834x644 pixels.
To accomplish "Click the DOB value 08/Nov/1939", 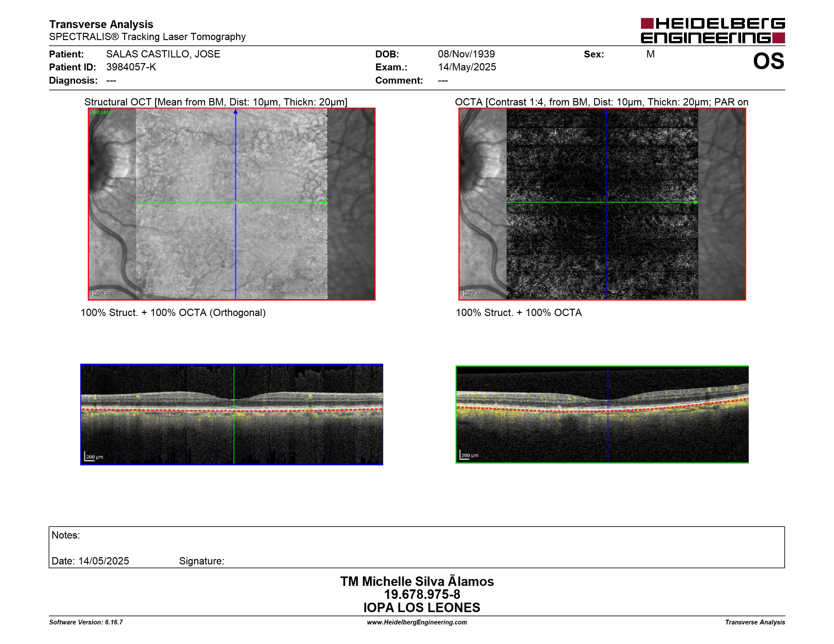I will 466,54.
